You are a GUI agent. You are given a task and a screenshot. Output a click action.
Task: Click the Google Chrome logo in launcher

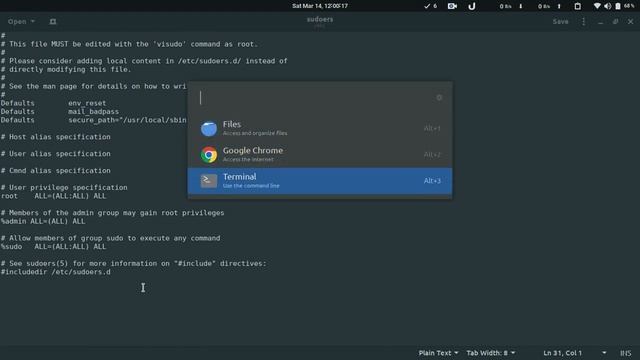(209, 155)
